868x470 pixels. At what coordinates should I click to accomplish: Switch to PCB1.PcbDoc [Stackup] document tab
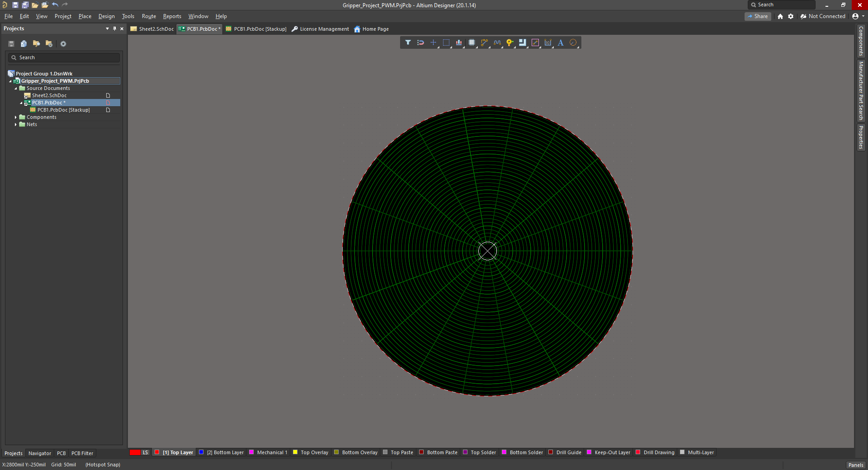pos(256,29)
